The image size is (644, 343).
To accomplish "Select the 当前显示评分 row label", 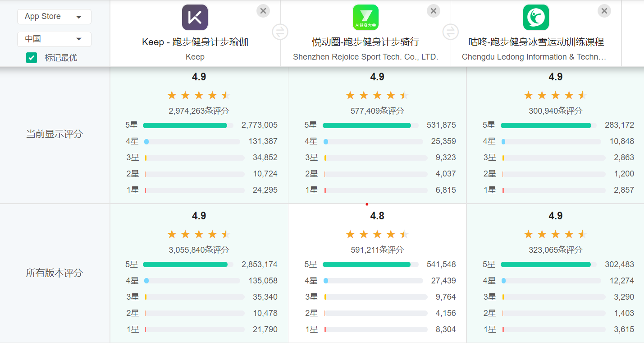I will (55, 134).
